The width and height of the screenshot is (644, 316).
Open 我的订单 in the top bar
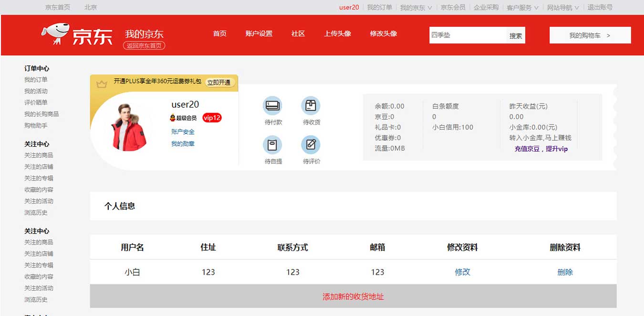pos(379,8)
